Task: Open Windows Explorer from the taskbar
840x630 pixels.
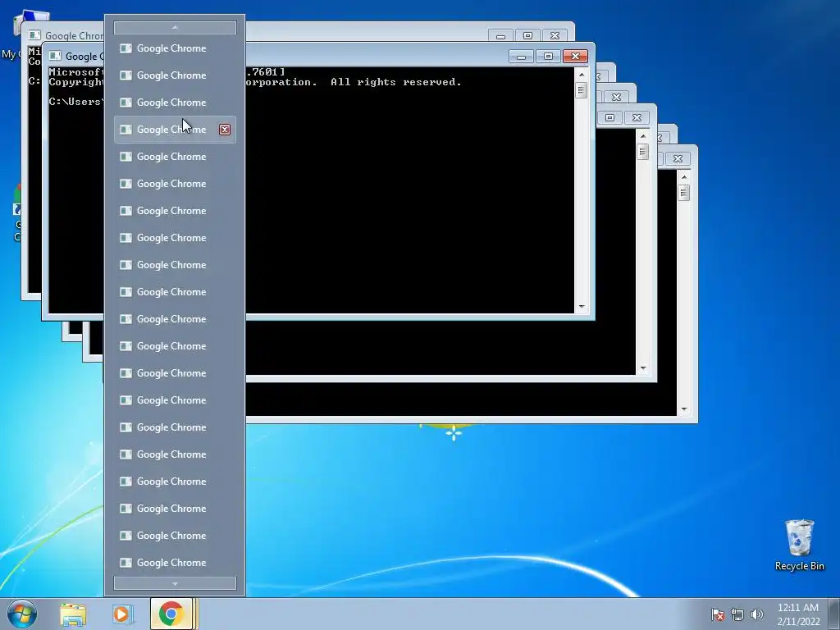Action: tap(73, 614)
